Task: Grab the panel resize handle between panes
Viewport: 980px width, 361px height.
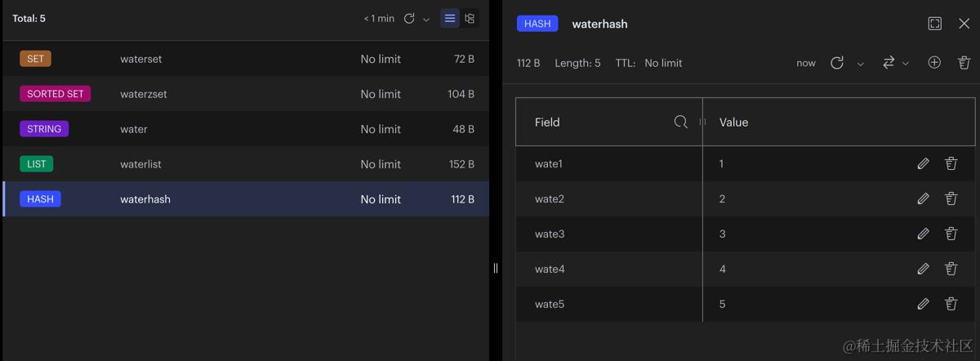Action: (496, 268)
